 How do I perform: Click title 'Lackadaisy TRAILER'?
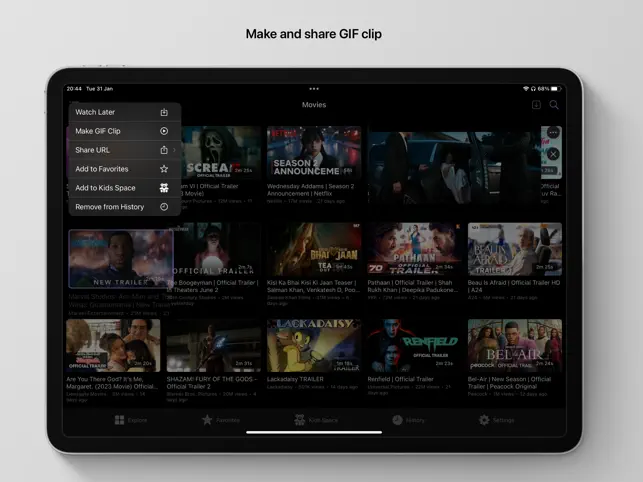click(x=295, y=379)
